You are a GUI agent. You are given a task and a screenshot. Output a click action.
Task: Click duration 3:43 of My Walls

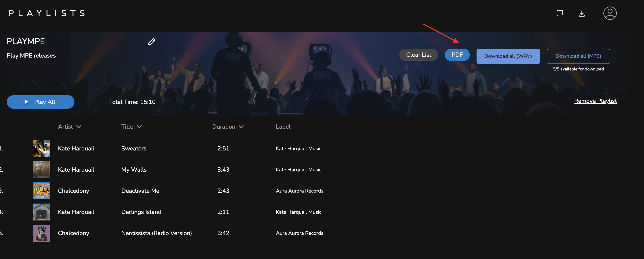pyautogui.click(x=223, y=170)
